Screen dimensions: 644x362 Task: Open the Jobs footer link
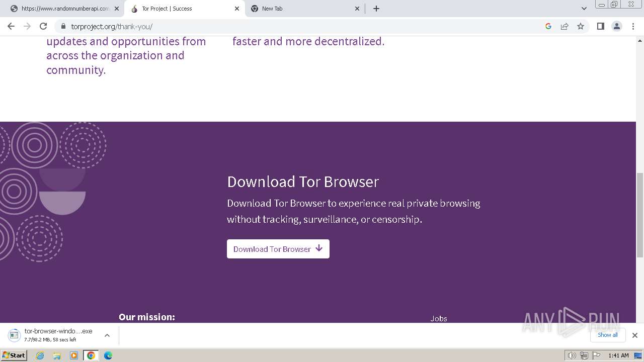tap(439, 318)
